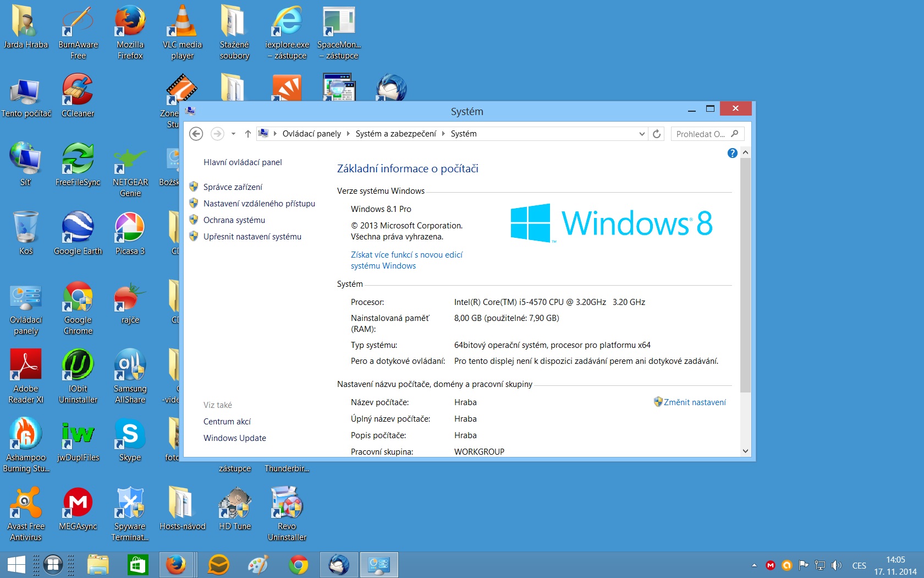Launch FreeFileSync from the desktop
The height and width of the screenshot is (578, 924).
[78, 165]
